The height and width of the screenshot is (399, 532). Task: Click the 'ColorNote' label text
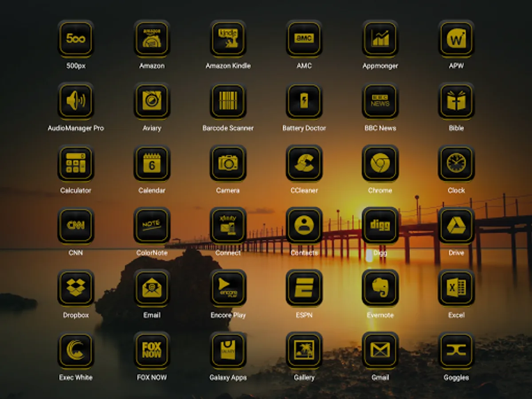152,253
